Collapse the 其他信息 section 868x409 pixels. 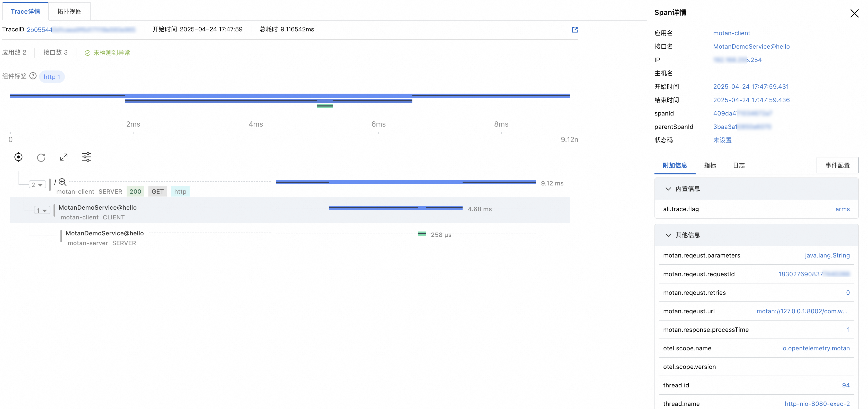tap(668, 235)
